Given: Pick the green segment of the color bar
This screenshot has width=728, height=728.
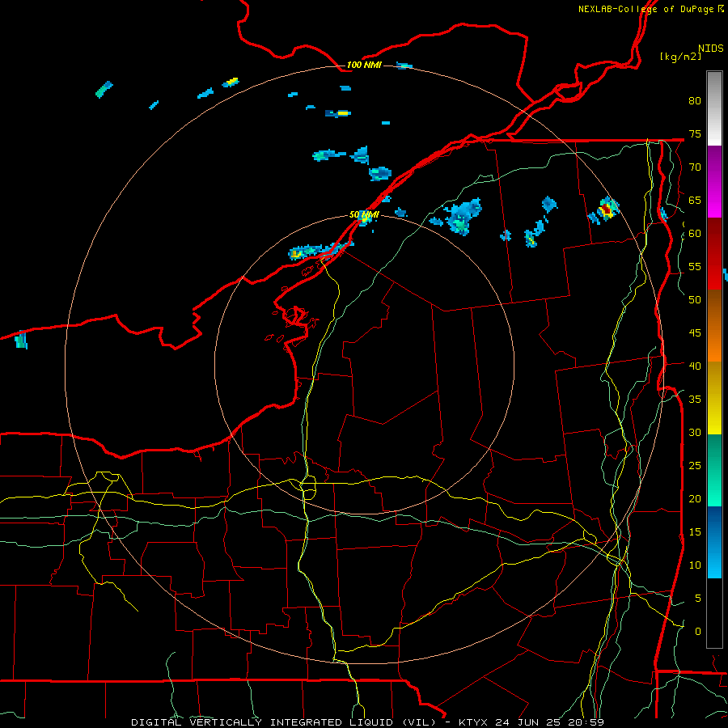Looking at the screenshot, I should coord(714,470).
